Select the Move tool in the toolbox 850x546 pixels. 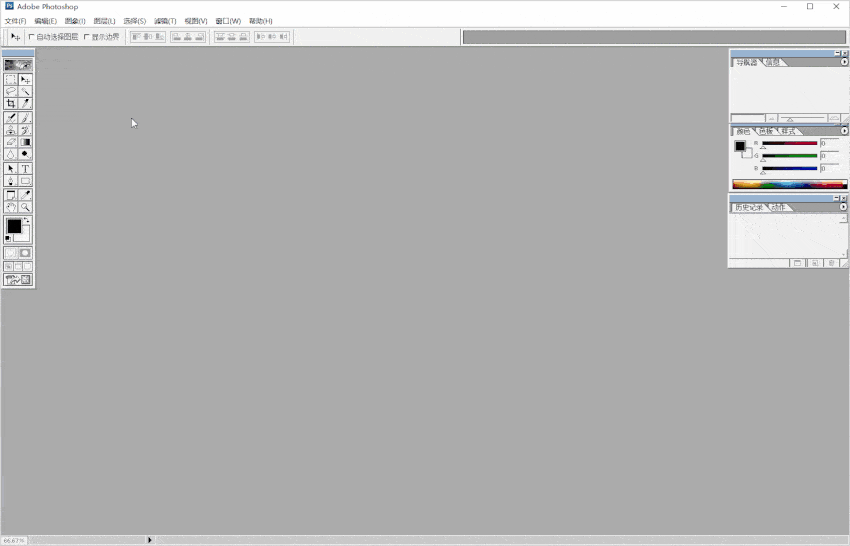(25, 80)
